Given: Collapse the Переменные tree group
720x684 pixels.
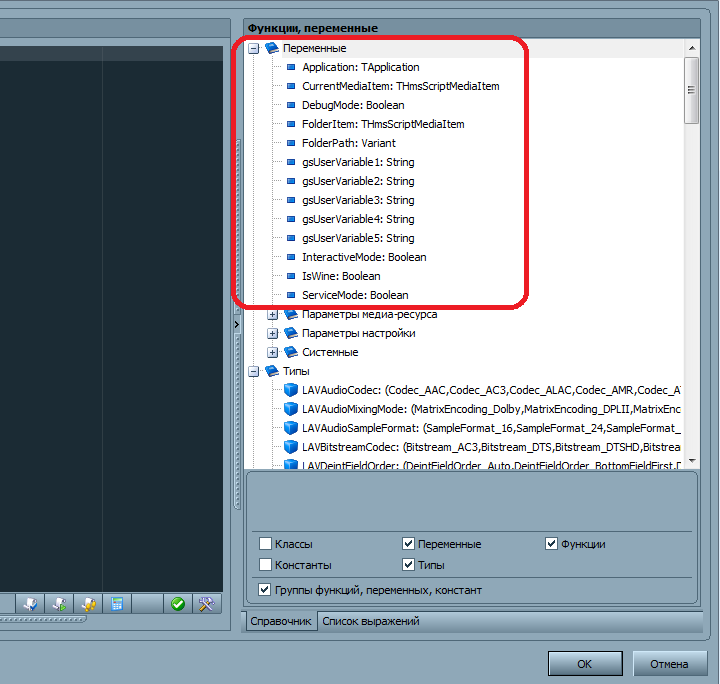Looking at the screenshot, I should coord(254,48).
